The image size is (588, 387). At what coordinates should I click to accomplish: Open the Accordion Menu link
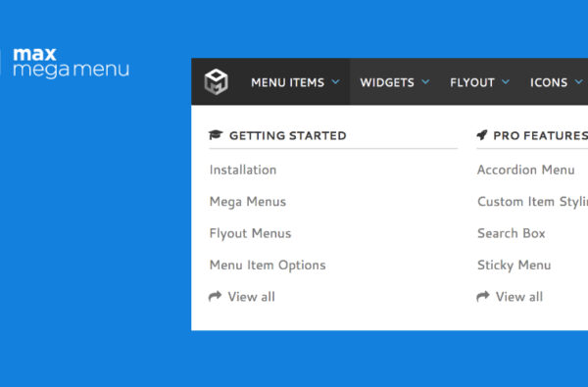(525, 169)
